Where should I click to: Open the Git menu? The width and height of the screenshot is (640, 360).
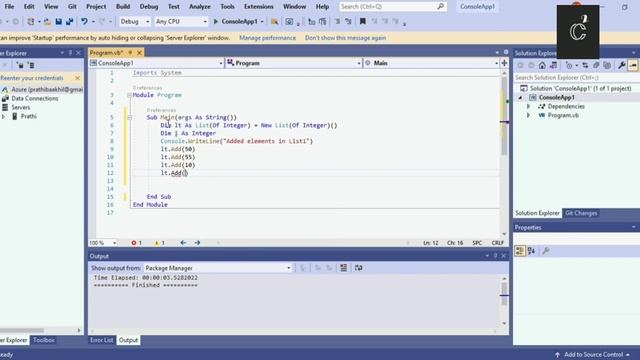point(72,7)
